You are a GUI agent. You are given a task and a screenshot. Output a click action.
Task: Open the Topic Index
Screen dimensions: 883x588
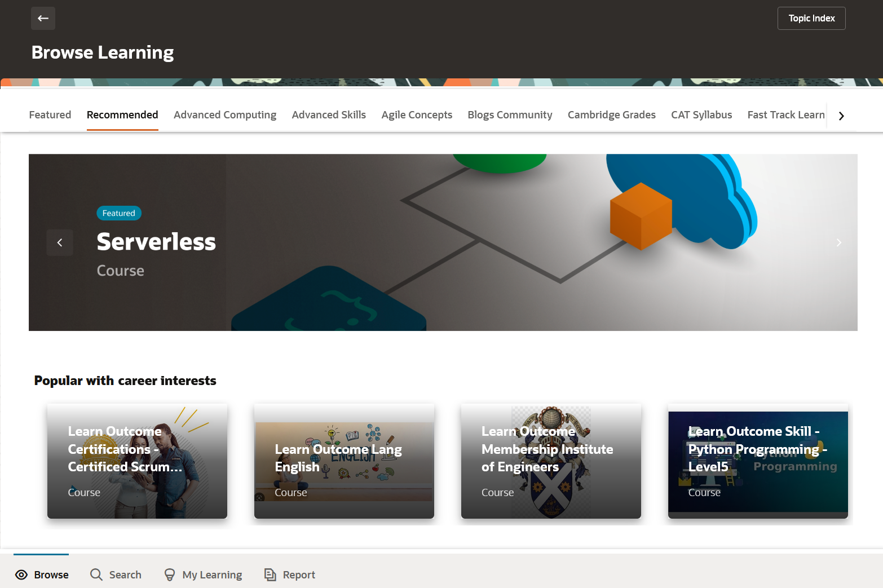point(811,18)
